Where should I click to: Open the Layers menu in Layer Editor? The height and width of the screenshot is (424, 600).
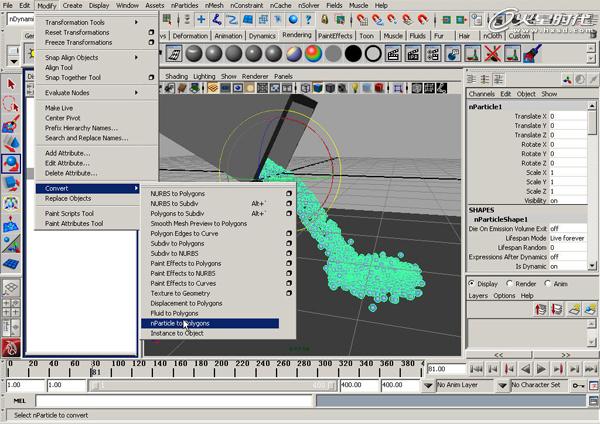click(478, 296)
